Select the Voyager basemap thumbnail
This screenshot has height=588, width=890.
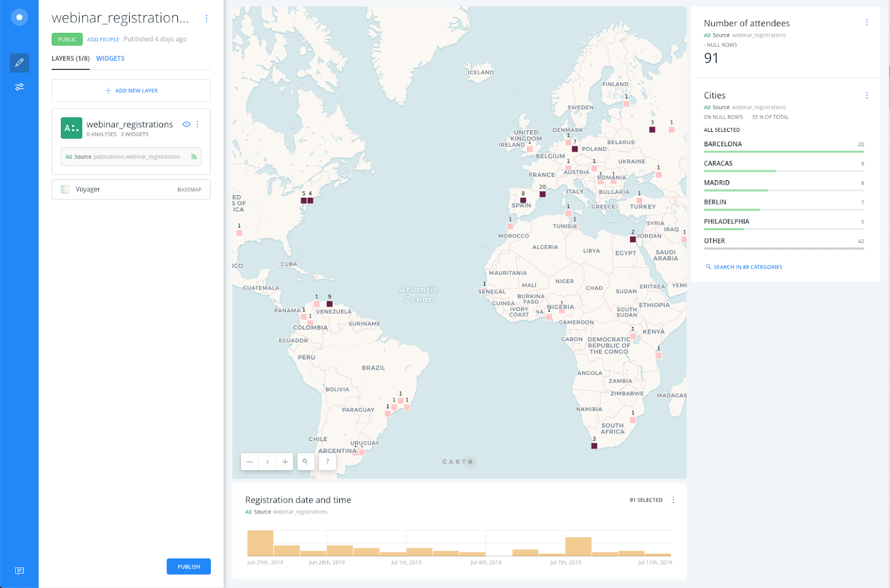[x=65, y=189]
